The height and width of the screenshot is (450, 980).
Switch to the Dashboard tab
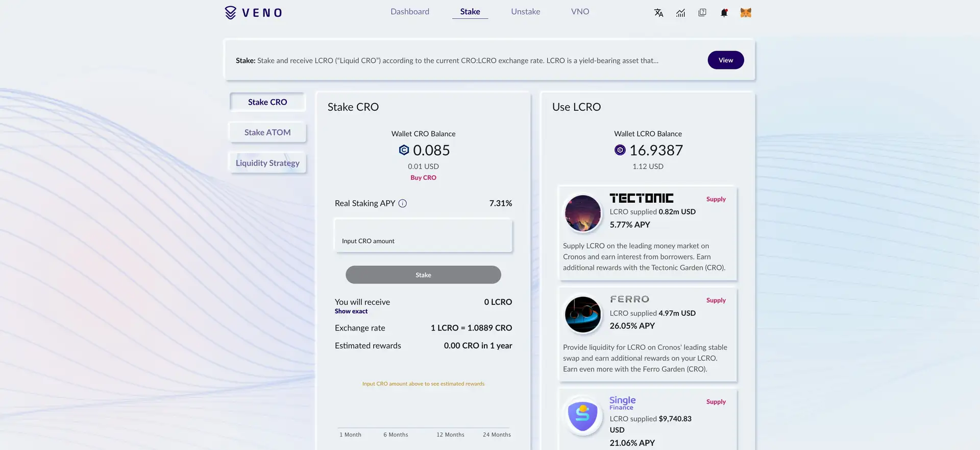click(410, 12)
